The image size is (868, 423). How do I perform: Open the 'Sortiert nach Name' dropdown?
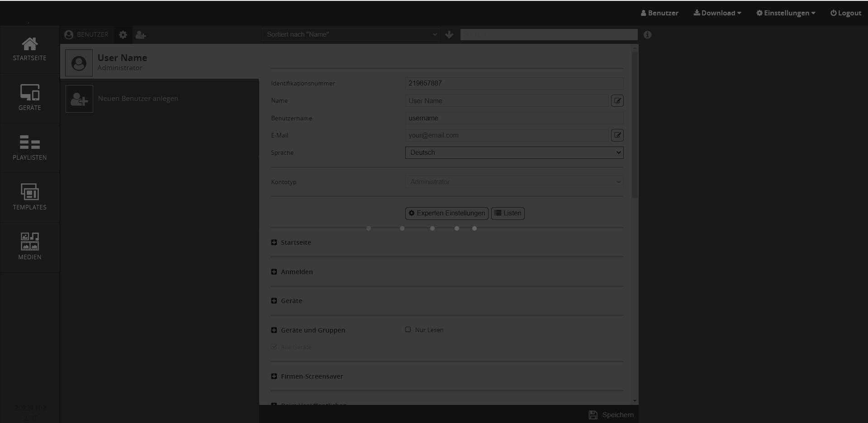coord(351,35)
